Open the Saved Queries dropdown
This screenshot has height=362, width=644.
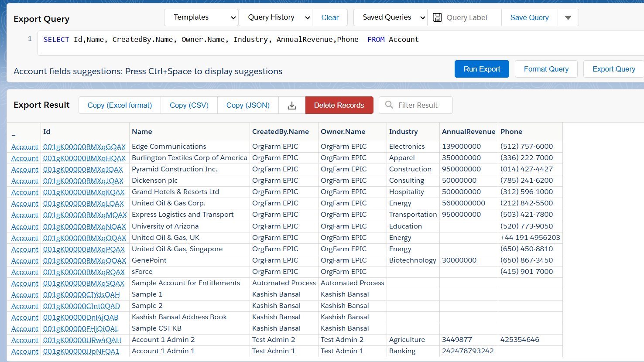390,17
